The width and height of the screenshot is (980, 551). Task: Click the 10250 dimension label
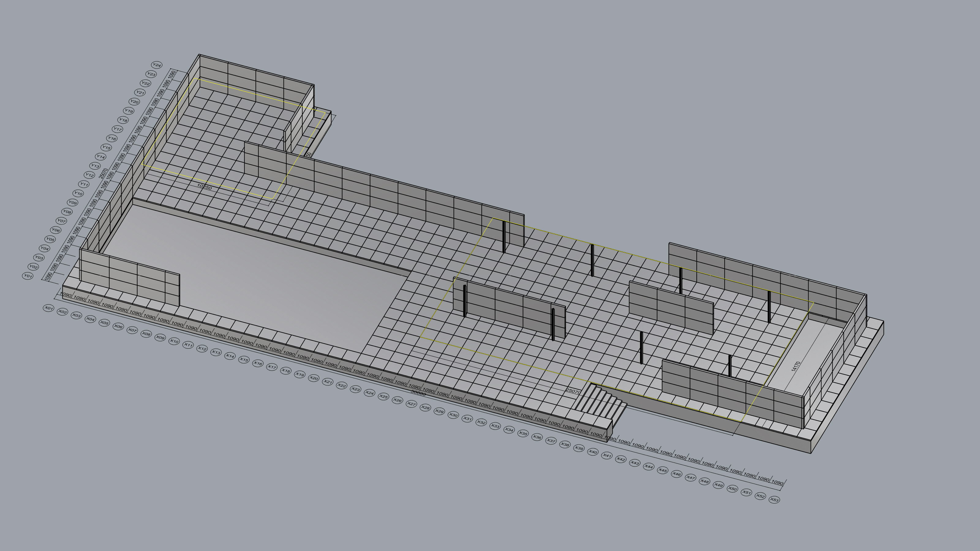coord(204,187)
